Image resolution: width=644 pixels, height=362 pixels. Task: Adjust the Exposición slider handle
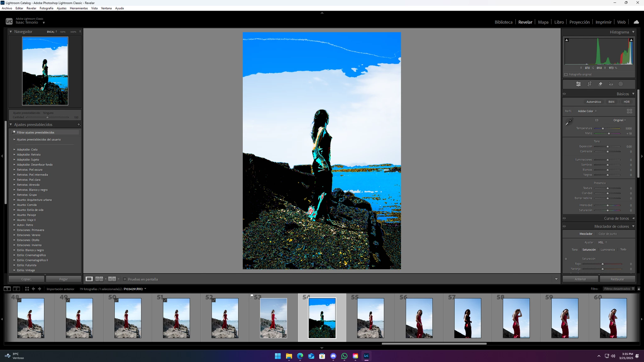click(x=608, y=147)
